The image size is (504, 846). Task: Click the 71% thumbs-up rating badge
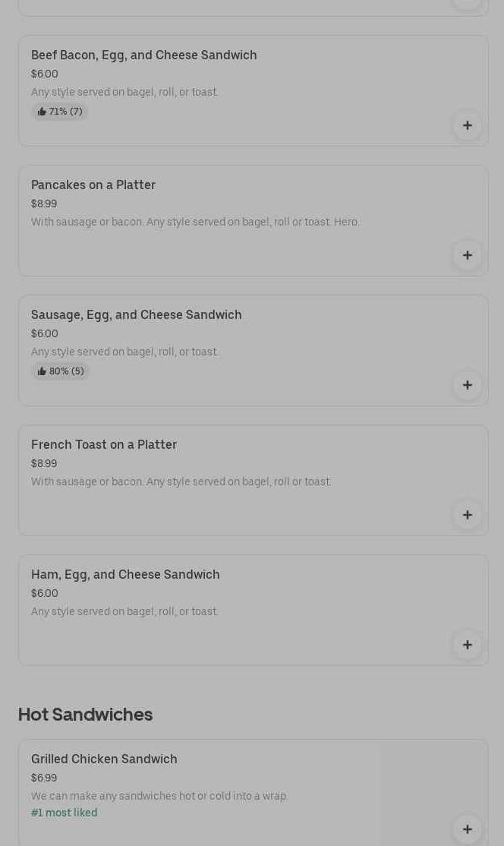(x=60, y=112)
